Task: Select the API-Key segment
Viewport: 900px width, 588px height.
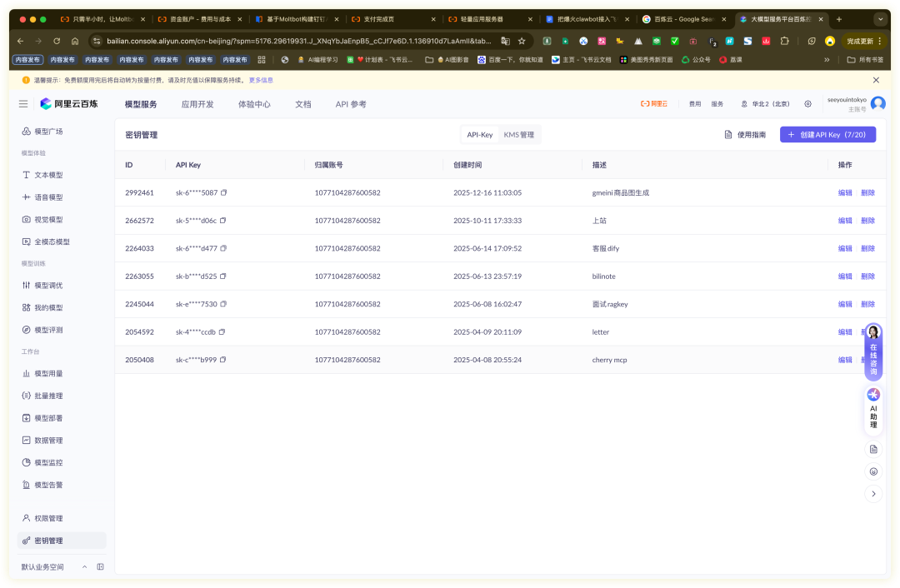Action: click(480, 134)
